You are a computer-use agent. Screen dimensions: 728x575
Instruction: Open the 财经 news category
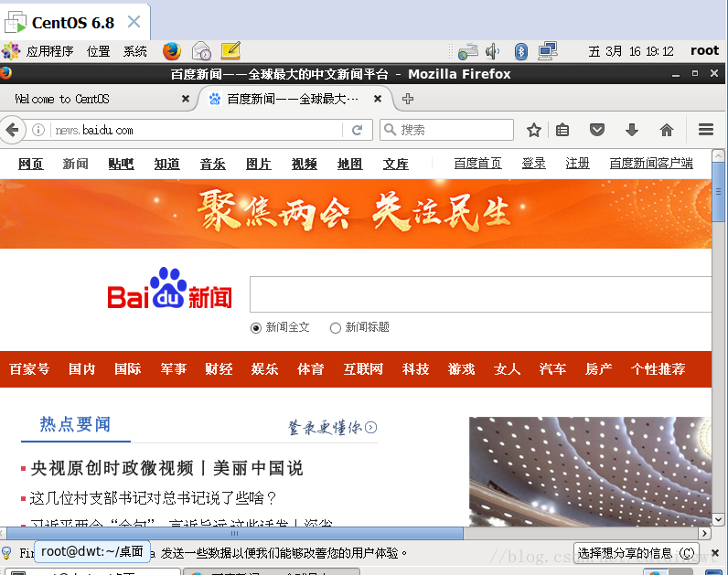click(x=219, y=369)
